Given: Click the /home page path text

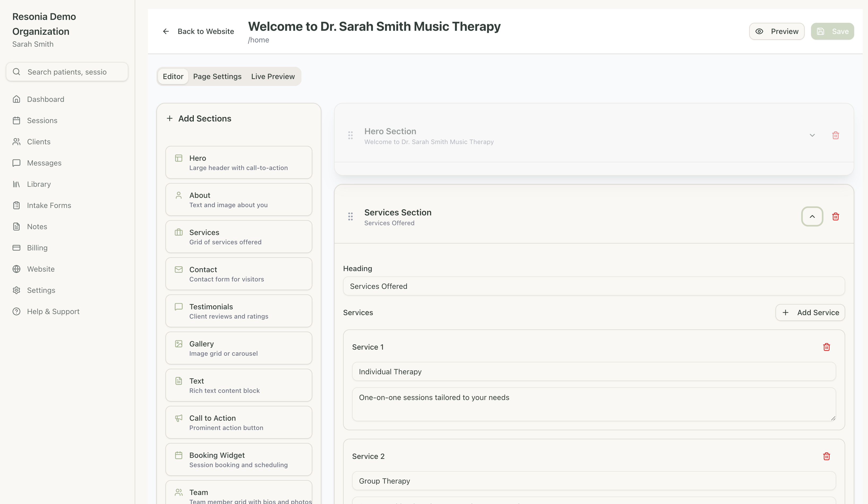Looking at the screenshot, I should coord(259,40).
